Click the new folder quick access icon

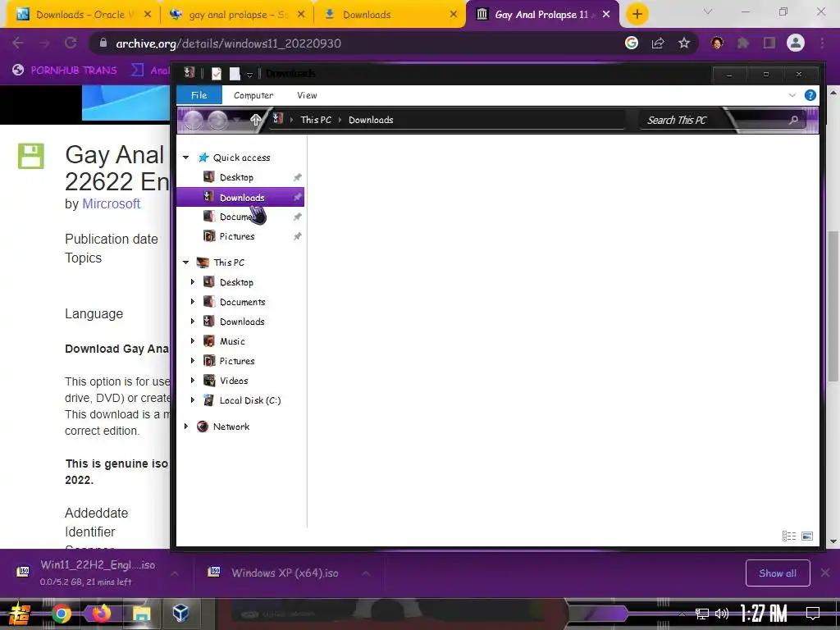(x=235, y=73)
